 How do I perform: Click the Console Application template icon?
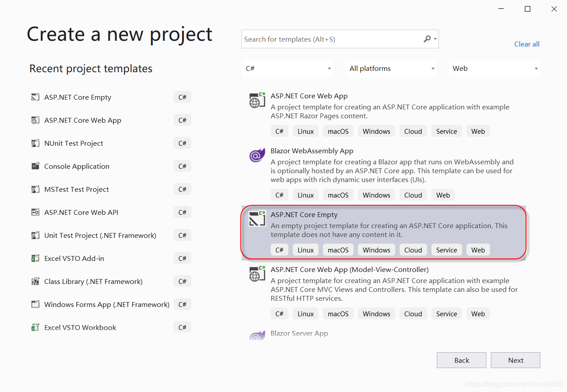coord(35,166)
